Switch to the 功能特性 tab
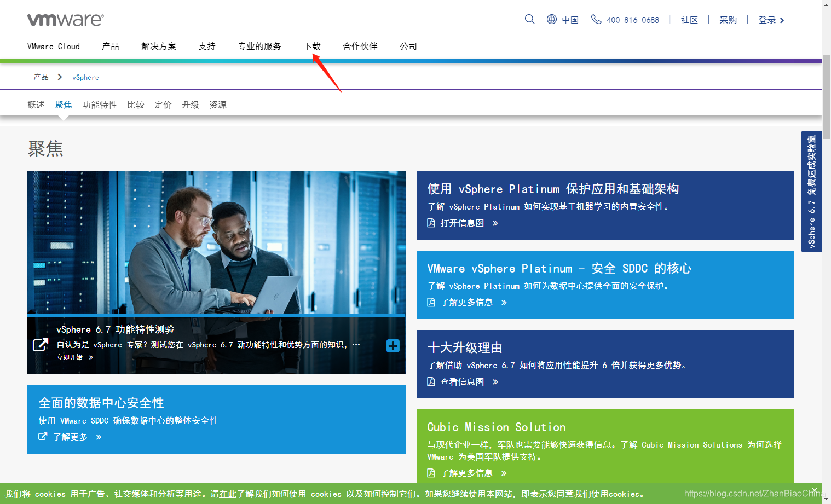This screenshot has height=504, width=831. pos(100,105)
